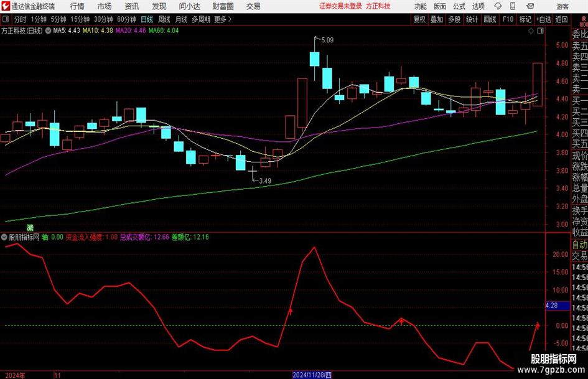Open the 交易 menu
588x379 pixels.
click(x=253, y=6)
